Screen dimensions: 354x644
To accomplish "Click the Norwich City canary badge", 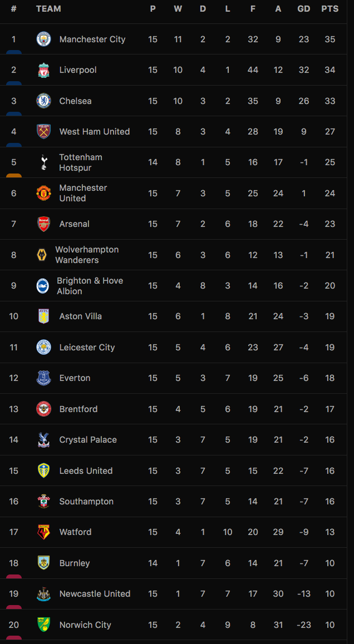I will (x=44, y=625).
